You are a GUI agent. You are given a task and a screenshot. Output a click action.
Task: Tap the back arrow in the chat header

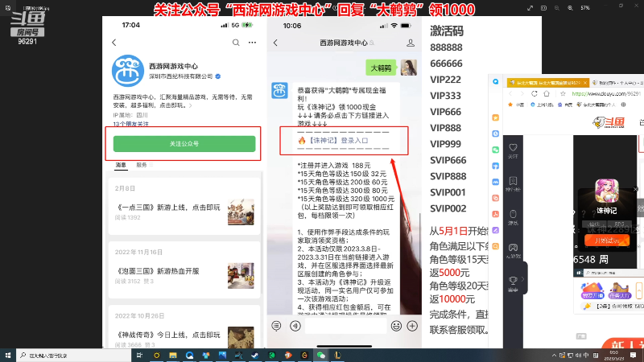click(275, 43)
